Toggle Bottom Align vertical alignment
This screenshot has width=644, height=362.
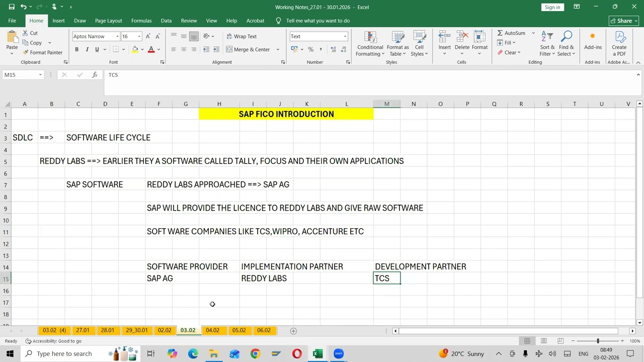[193, 36]
